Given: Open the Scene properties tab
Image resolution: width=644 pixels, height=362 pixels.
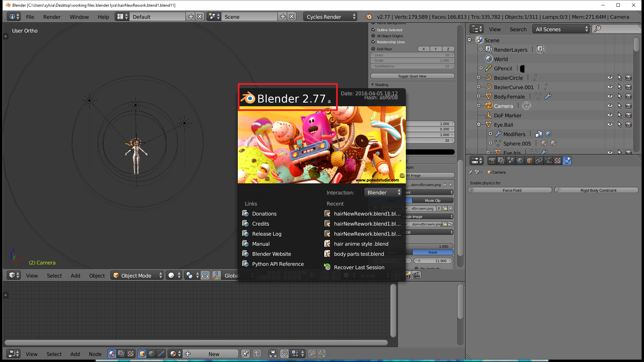Looking at the screenshot, I should (511, 160).
